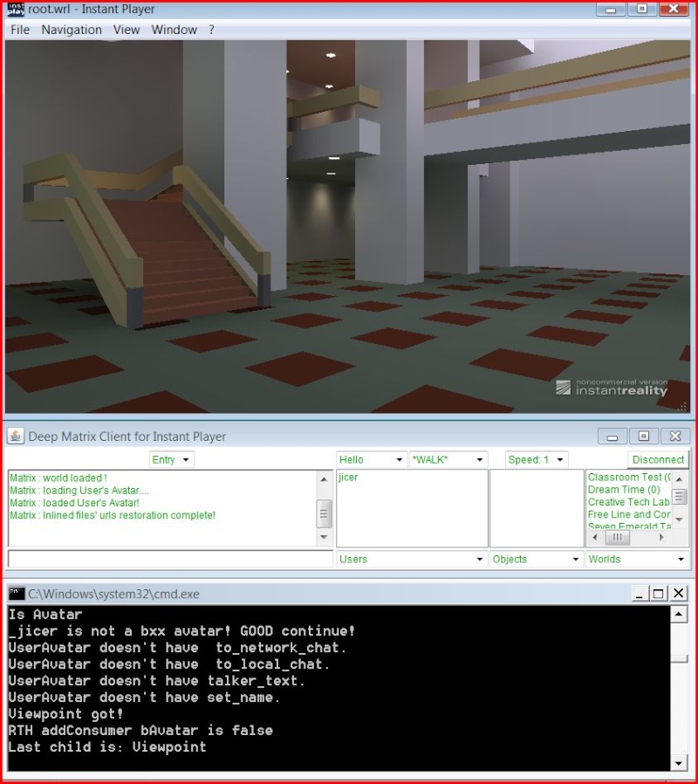Maximize the Instant Player window
Viewport: 698px width, 784px height.
pos(642,9)
